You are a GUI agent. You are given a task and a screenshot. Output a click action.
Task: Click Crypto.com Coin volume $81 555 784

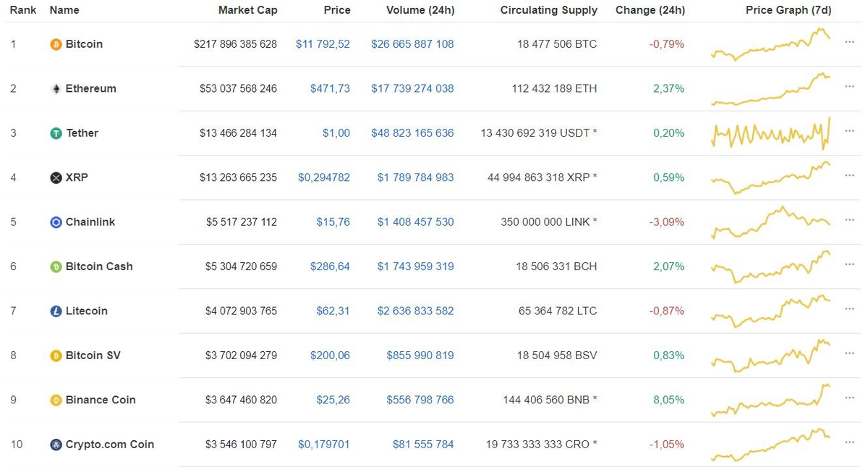pos(423,445)
